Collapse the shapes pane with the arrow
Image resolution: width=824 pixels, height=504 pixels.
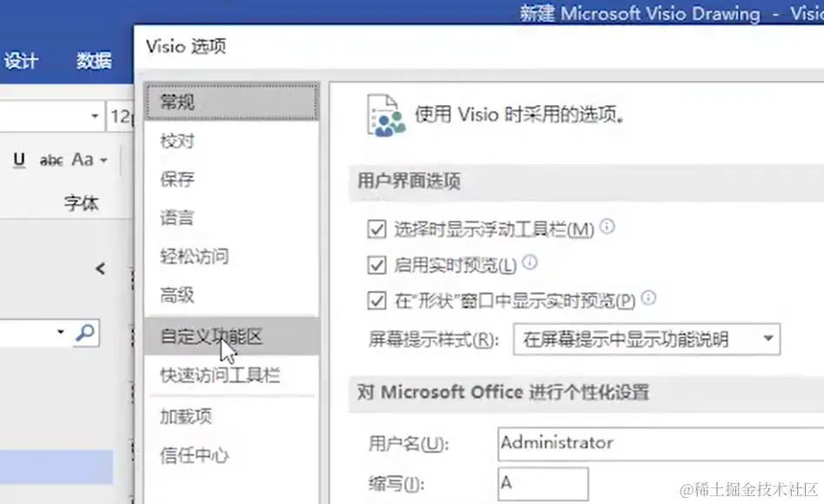(100, 269)
